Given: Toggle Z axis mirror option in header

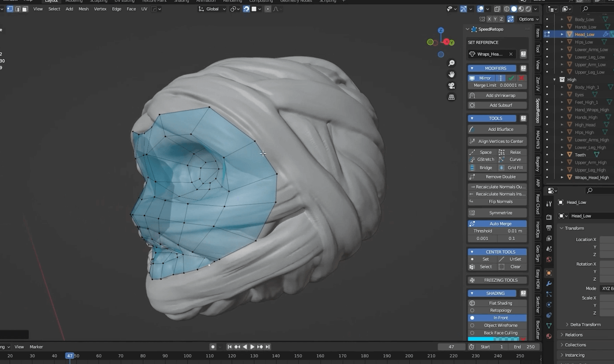Looking at the screenshot, I should [501, 19].
